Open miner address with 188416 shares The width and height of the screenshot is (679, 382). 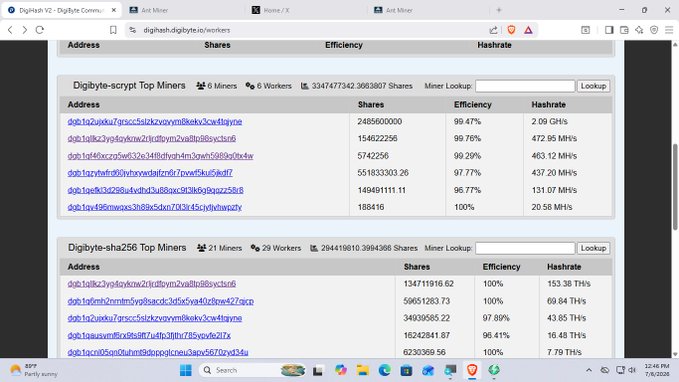tap(155, 207)
